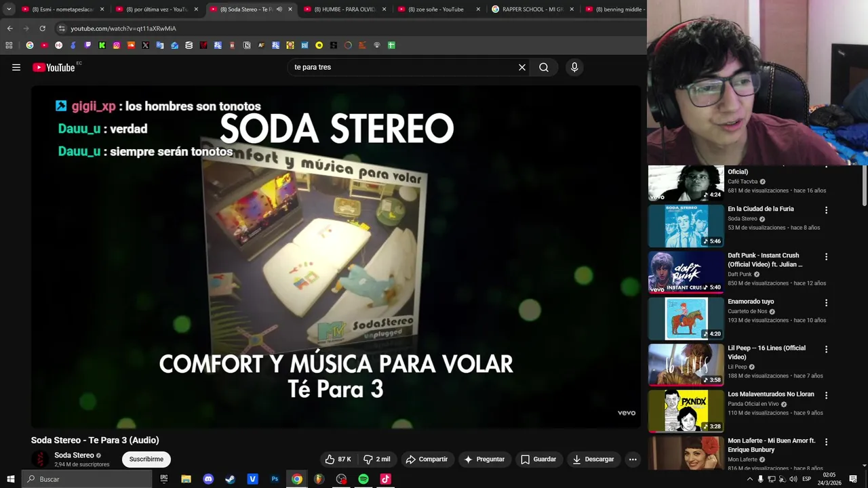The height and width of the screenshot is (488, 868).
Task: Open the Google bookmark icon
Action: coord(30,45)
